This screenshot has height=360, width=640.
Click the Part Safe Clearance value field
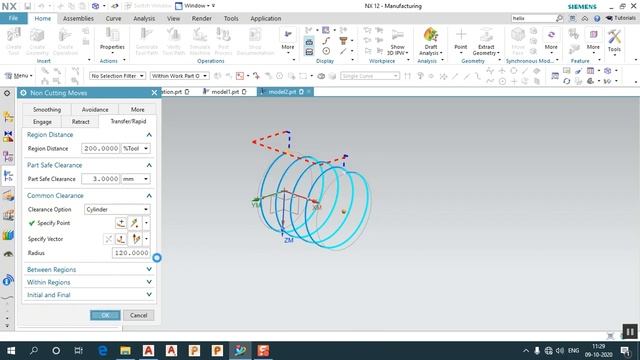100,179
